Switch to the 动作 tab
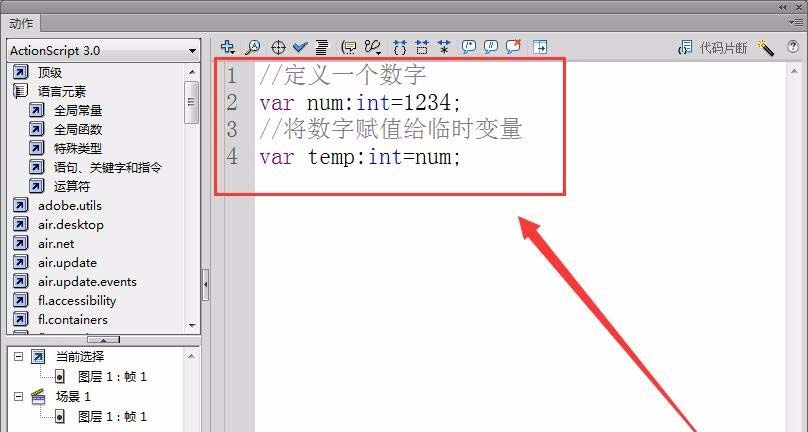This screenshot has height=432, width=808. (x=21, y=24)
